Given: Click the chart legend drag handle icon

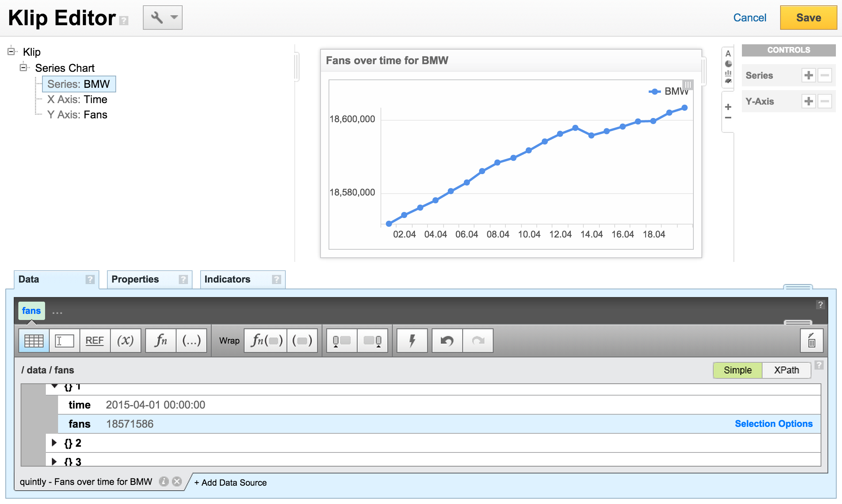Looking at the screenshot, I should pyautogui.click(x=688, y=84).
